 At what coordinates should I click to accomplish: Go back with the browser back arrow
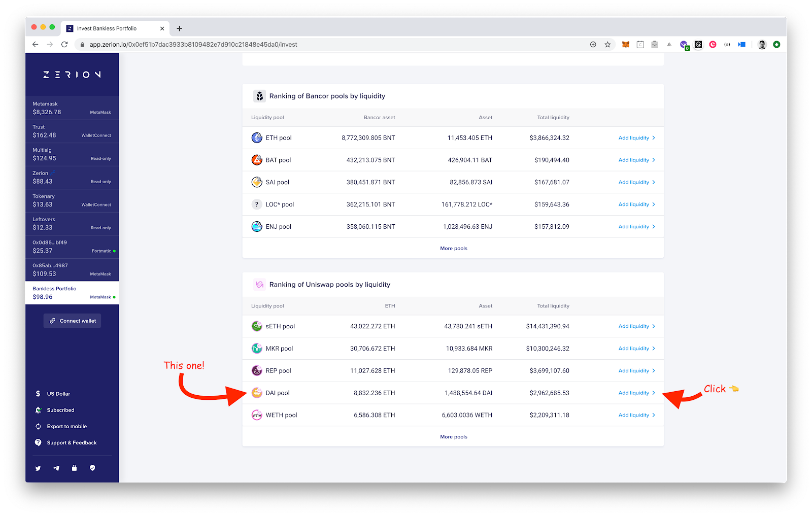[35, 45]
